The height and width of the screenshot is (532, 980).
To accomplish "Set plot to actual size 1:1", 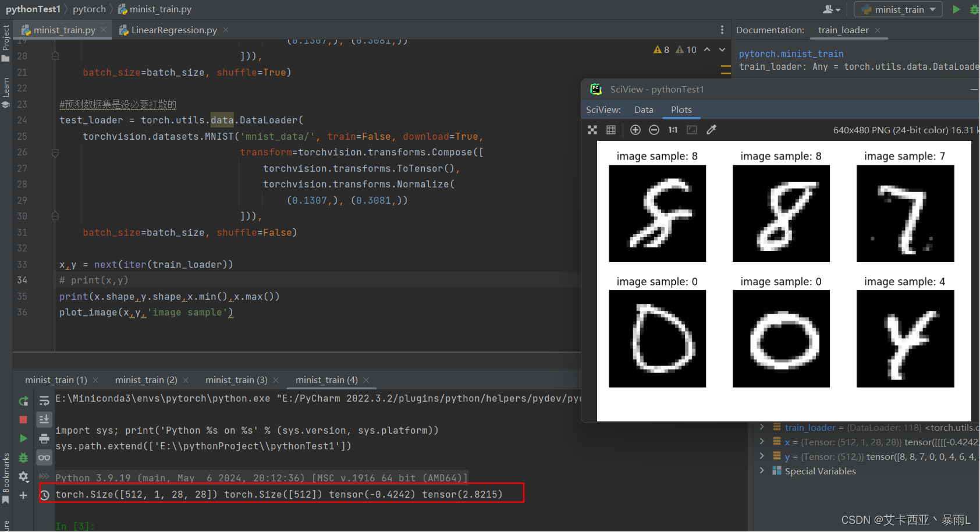I will pos(673,130).
